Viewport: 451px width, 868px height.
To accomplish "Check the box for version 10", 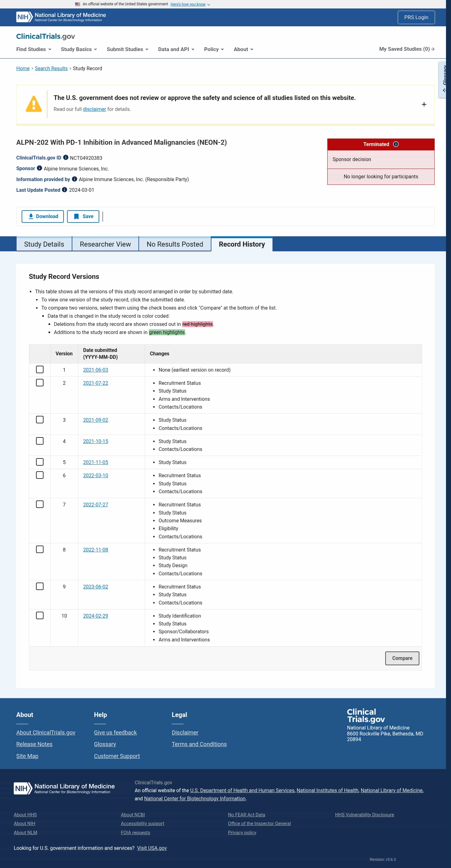I will tap(40, 616).
